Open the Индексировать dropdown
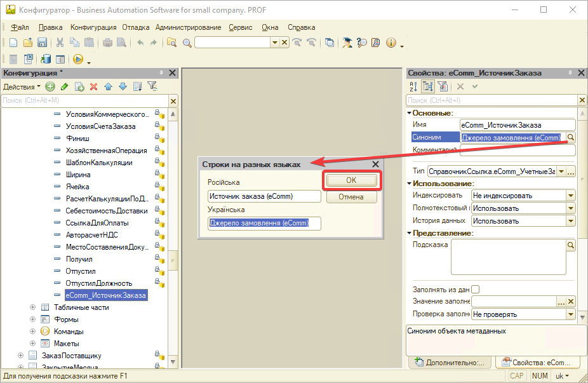Image resolution: width=588 pixels, height=383 pixels. point(570,196)
